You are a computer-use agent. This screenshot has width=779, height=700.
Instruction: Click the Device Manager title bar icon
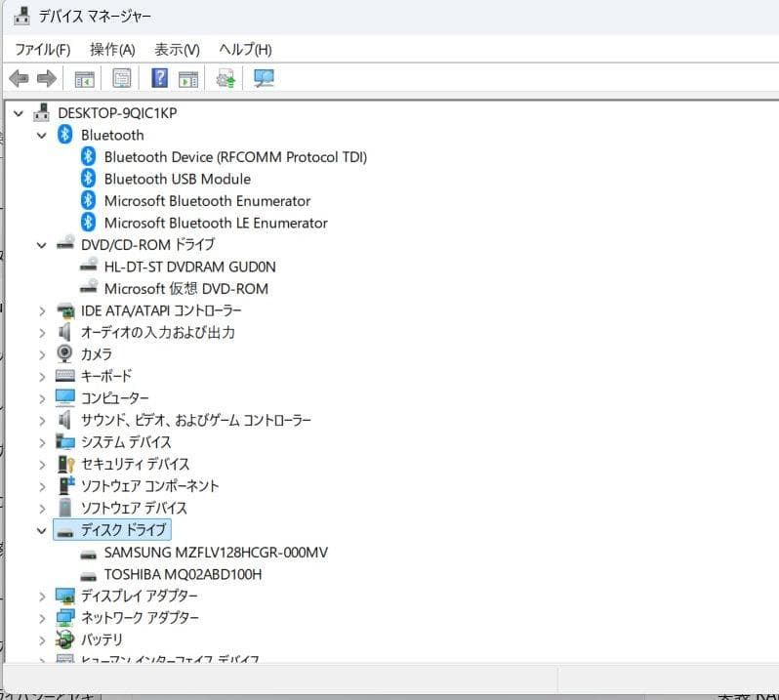pyautogui.click(x=21, y=16)
